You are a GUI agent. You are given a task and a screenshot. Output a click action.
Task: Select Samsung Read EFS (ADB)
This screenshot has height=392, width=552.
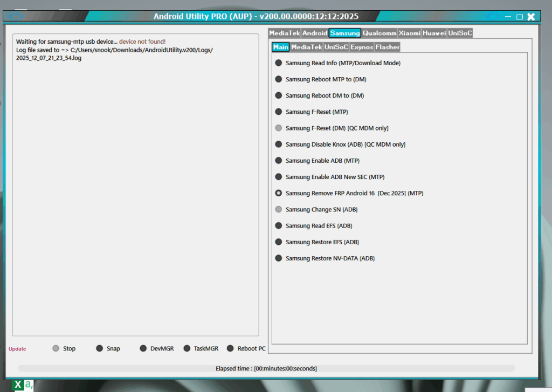[279, 225]
